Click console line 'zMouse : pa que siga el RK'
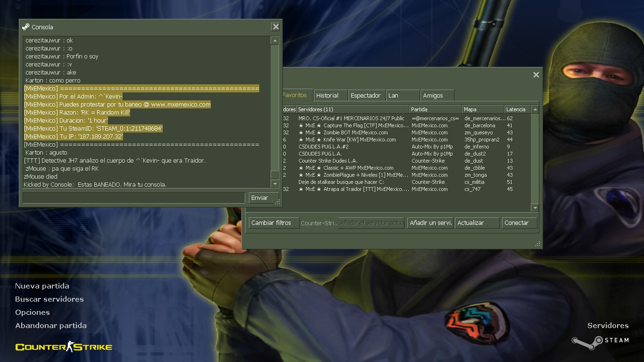This screenshot has height=362, width=644. tap(62, 169)
